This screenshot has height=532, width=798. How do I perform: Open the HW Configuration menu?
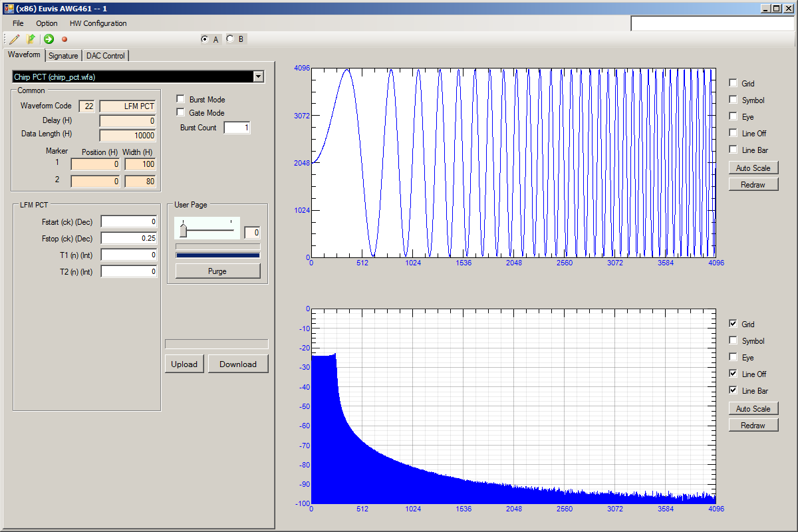point(98,23)
